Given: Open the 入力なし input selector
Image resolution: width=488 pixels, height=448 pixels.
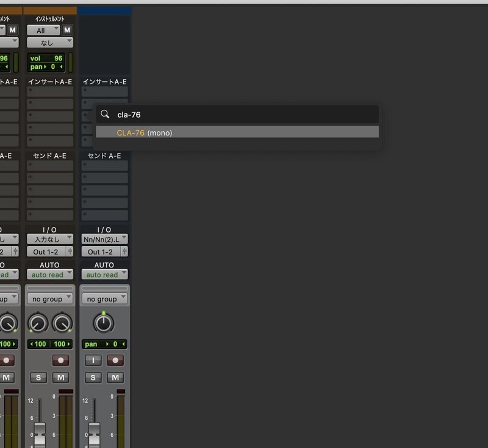Looking at the screenshot, I should pyautogui.click(x=50, y=239).
